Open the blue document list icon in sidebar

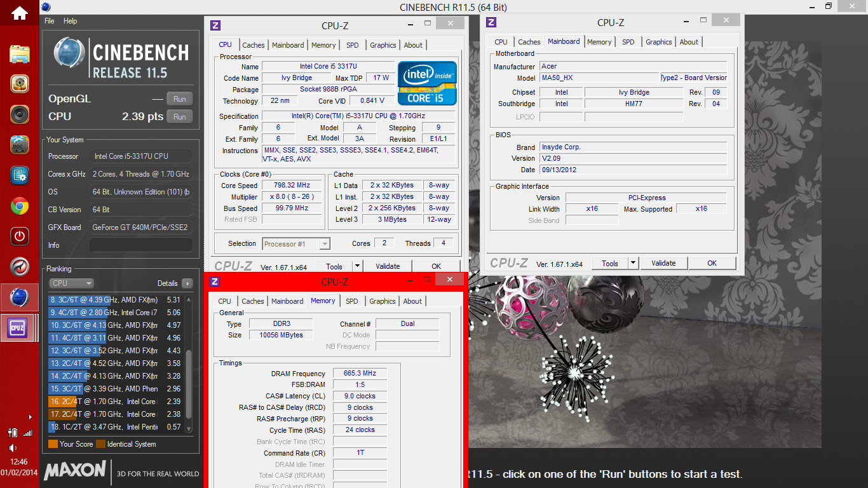point(20,175)
